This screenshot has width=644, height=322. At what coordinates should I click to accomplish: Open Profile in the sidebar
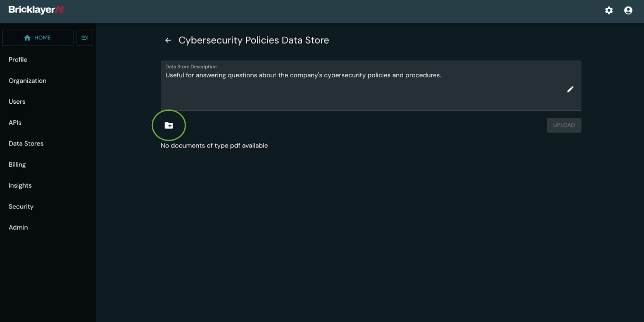[x=18, y=60]
